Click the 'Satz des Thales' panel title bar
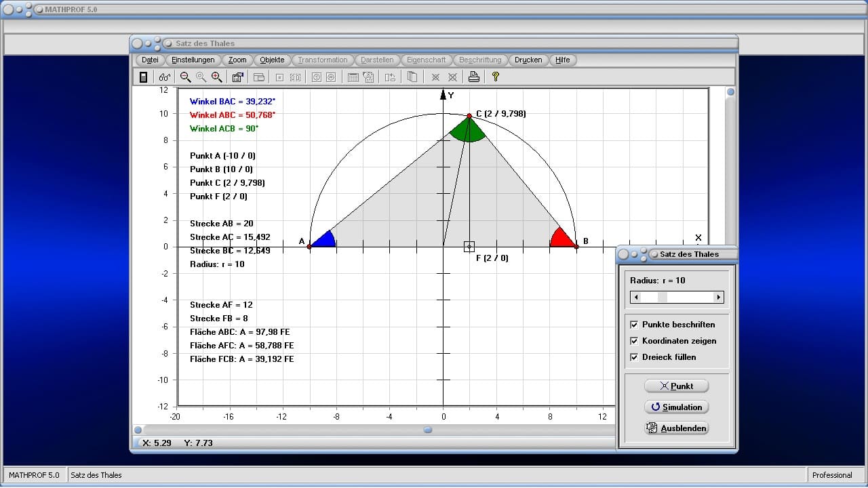 click(x=677, y=254)
